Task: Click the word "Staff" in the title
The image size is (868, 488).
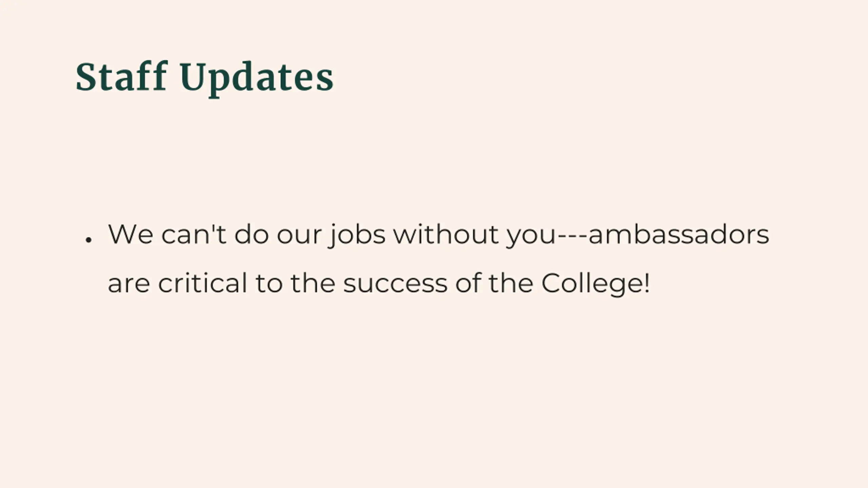Action: [121, 77]
